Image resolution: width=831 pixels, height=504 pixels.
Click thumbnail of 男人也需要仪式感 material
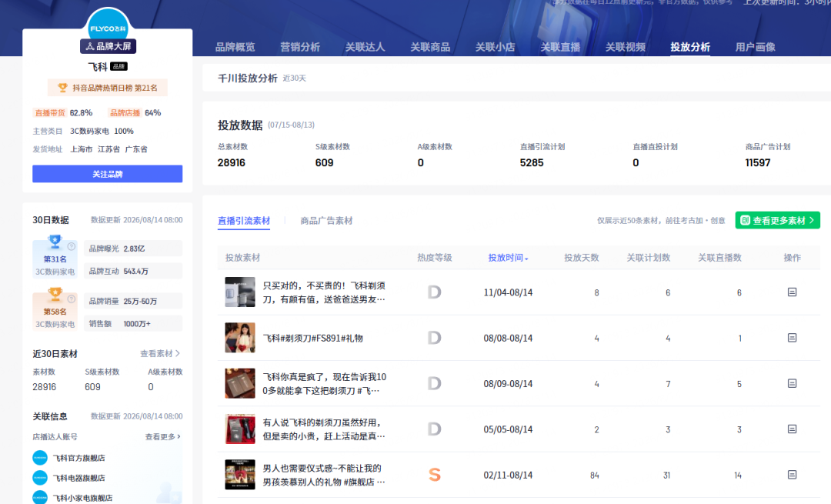click(240, 474)
